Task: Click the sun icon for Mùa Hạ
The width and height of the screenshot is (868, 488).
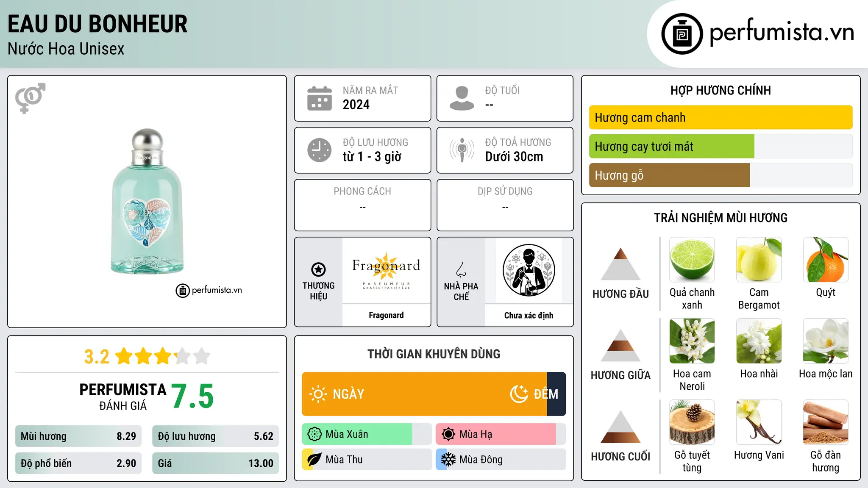Action: (x=448, y=434)
